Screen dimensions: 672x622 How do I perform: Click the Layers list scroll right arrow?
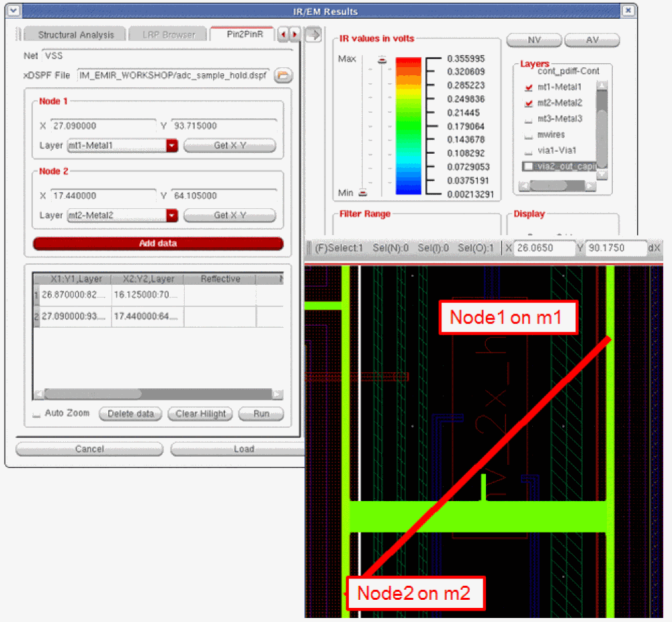click(x=590, y=186)
